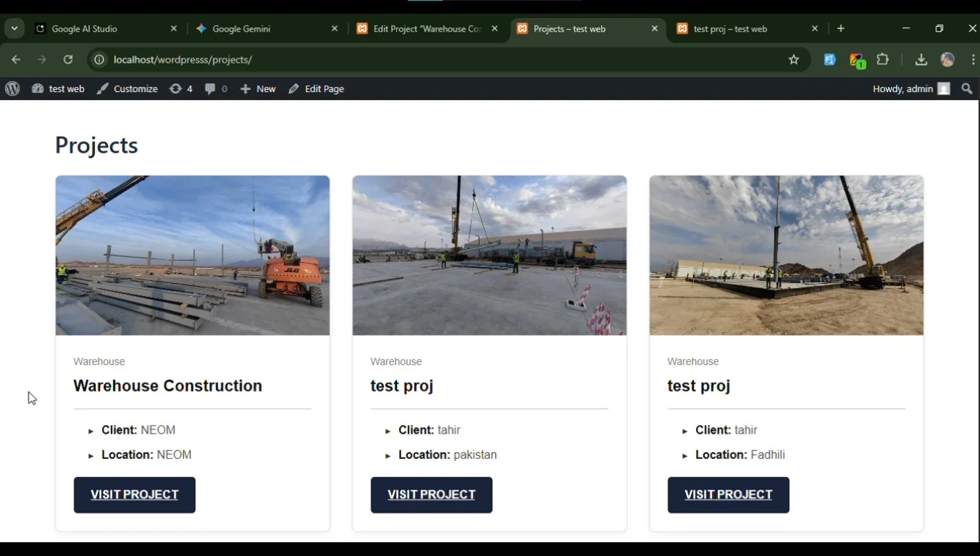The width and height of the screenshot is (980, 556).
Task: Open the New content menu
Action: click(x=258, y=89)
